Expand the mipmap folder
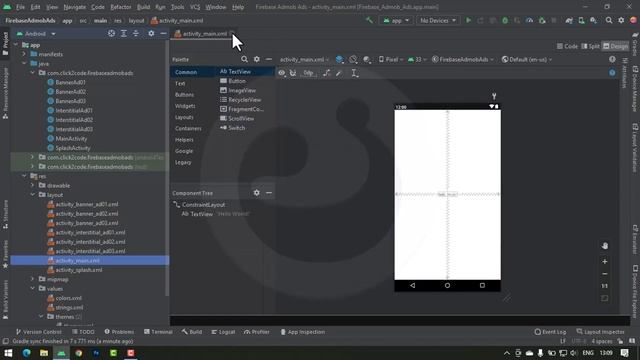This screenshot has height=360, width=640. (33, 279)
